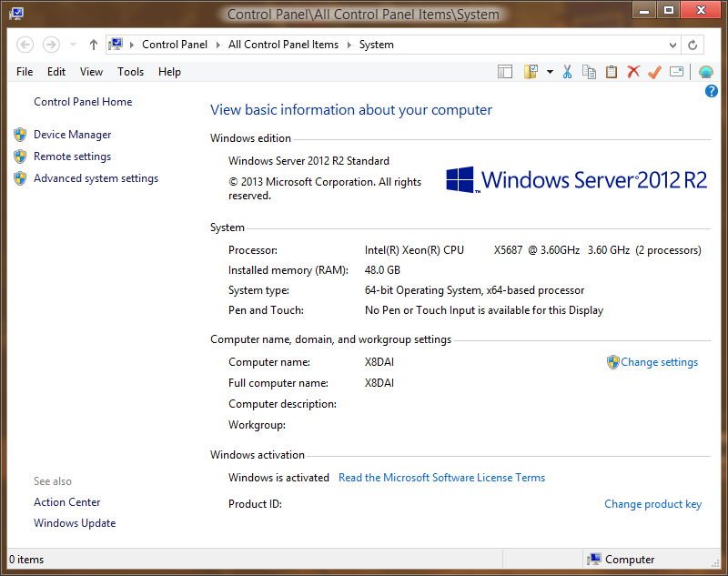Open Device Manager from left pane
The height and width of the screenshot is (576, 728).
(x=72, y=135)
